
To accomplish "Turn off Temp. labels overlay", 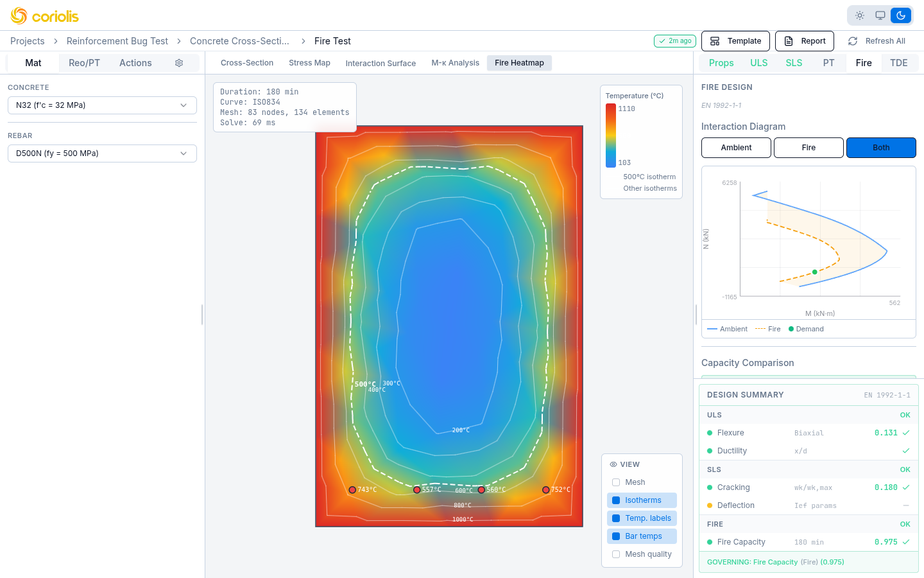I will pyautogui.click(x=642, y=518).
